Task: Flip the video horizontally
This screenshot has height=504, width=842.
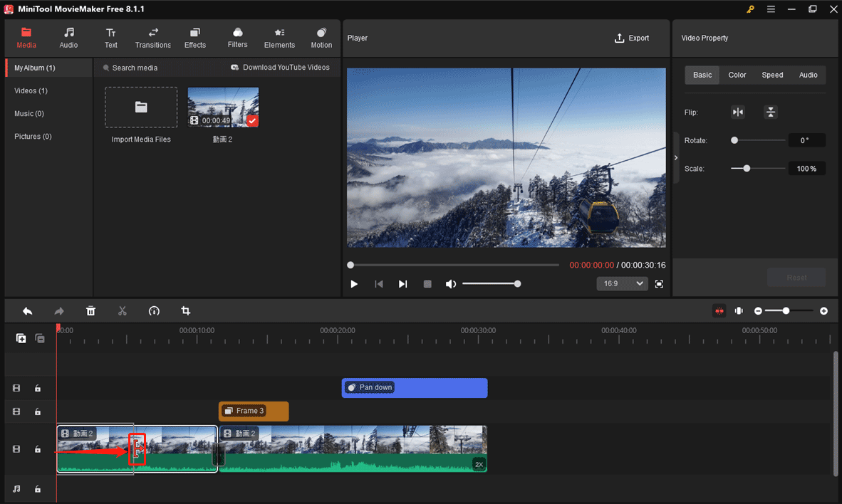Action: point(738,112)
